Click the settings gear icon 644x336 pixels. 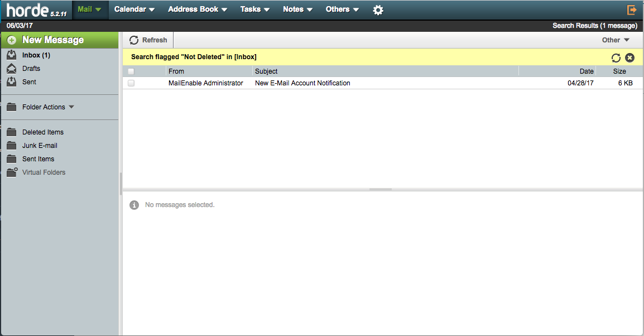pyautogui.click(x=378, y=10)
